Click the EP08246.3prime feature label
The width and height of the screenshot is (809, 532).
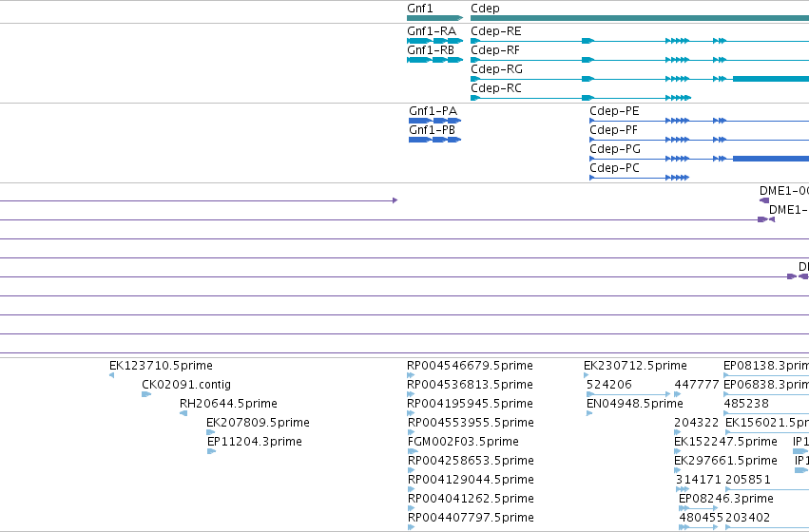(726, 499)
